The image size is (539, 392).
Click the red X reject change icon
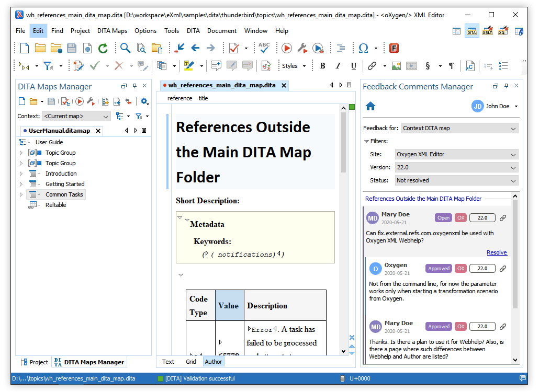pos(119,66)
